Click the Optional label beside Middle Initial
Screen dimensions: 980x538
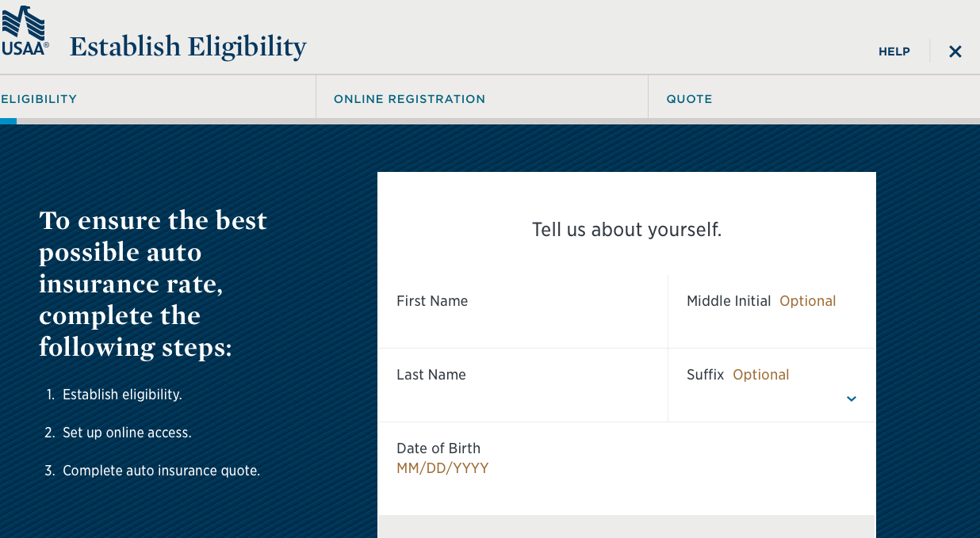807,301
